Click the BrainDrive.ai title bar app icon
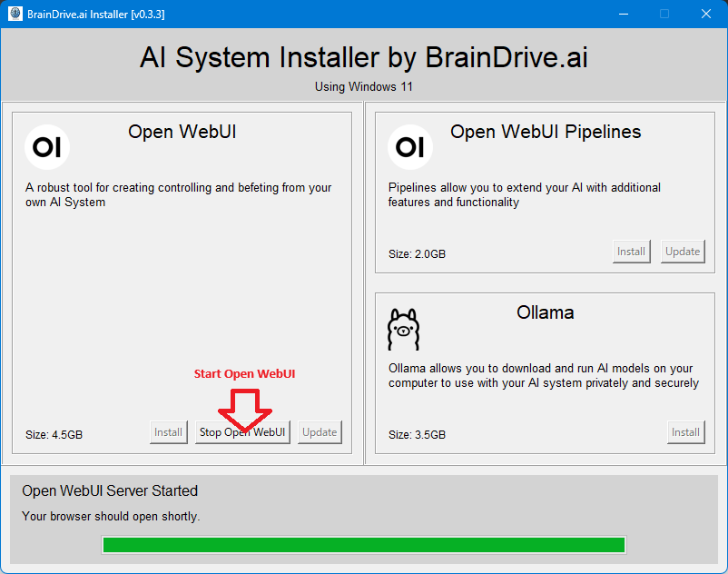 click(x=15, y=14)
